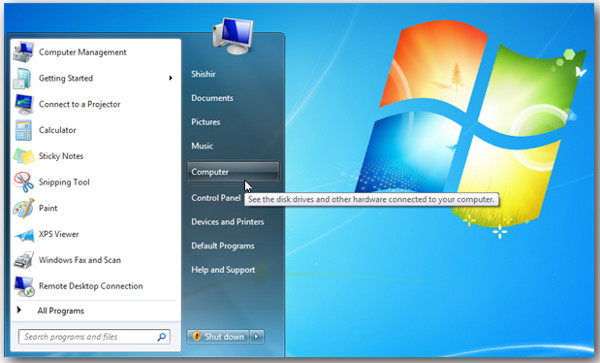Open XPS Viewer icon

point(24,235)
